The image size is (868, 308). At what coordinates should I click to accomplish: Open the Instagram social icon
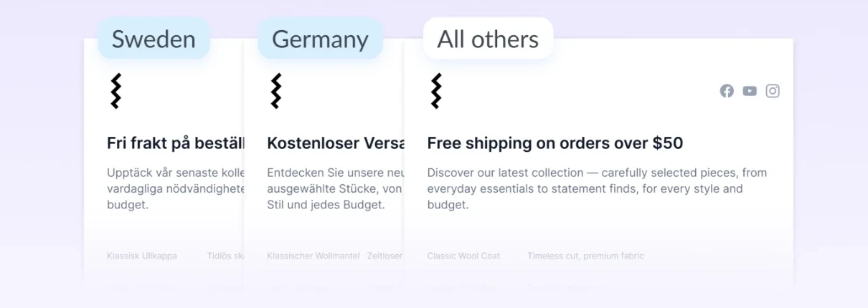773,91
